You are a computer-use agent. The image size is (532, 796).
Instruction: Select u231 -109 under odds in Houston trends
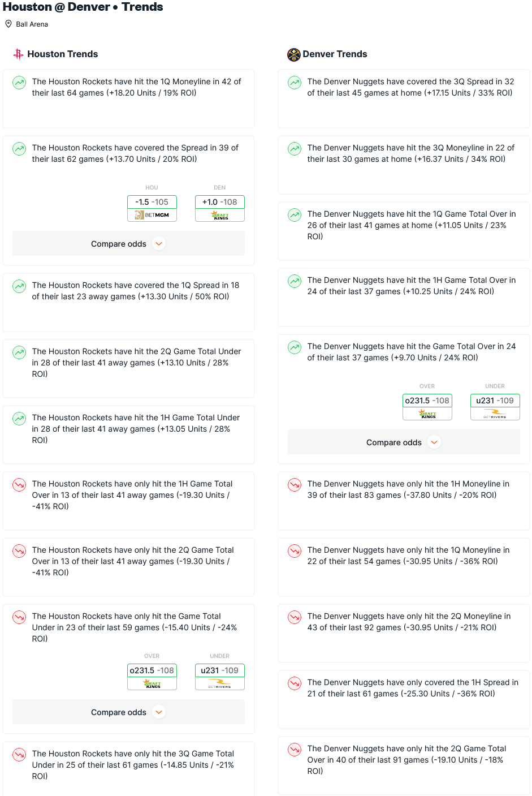click(x=220, y=670)
